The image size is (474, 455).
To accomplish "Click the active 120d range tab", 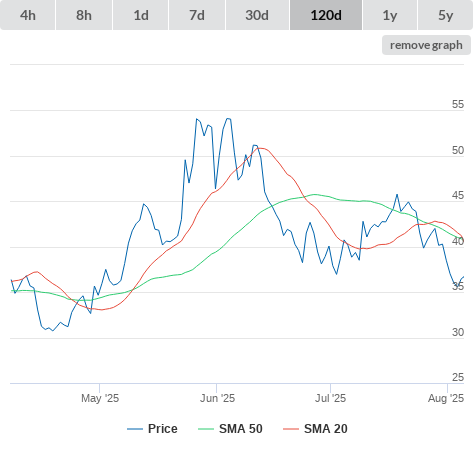I will click(x=326, y=15).
